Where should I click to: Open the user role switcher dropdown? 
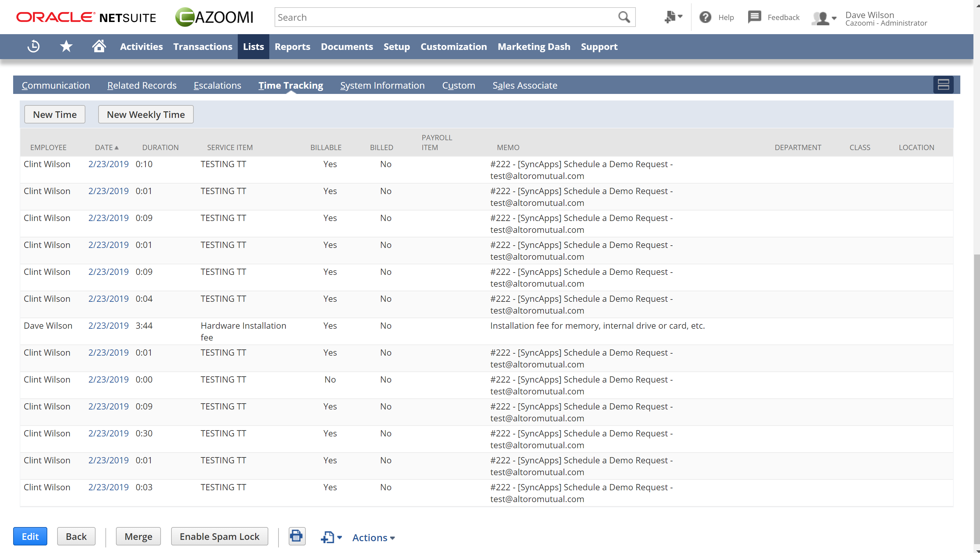click(824, 18)
